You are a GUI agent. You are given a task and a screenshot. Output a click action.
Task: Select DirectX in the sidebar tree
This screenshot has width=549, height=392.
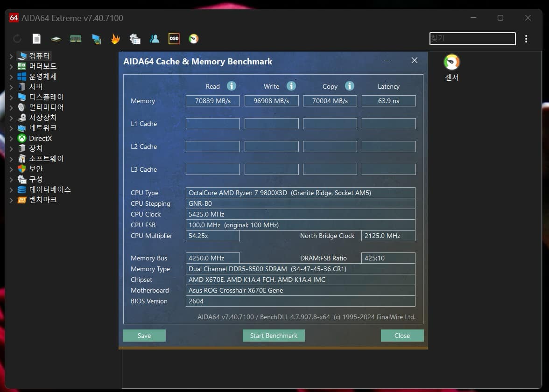coord(40,138)
